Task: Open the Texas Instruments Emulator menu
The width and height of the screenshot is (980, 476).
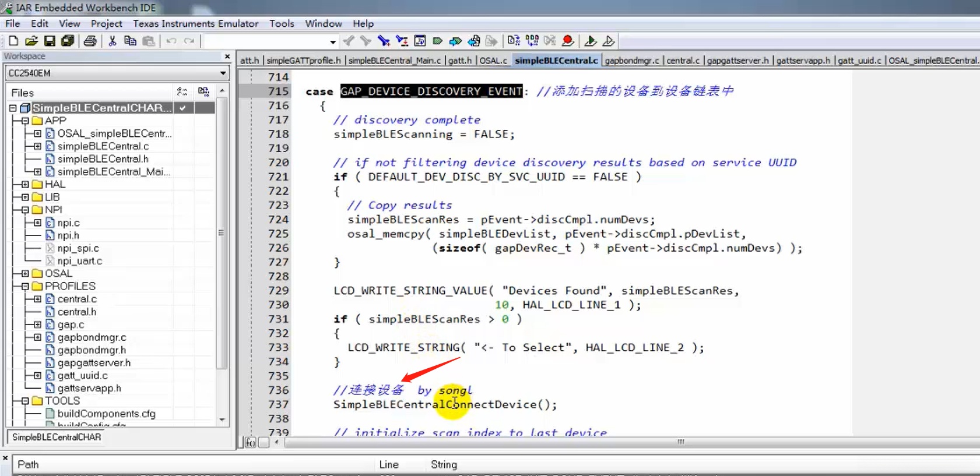Action: pos(195,23)
